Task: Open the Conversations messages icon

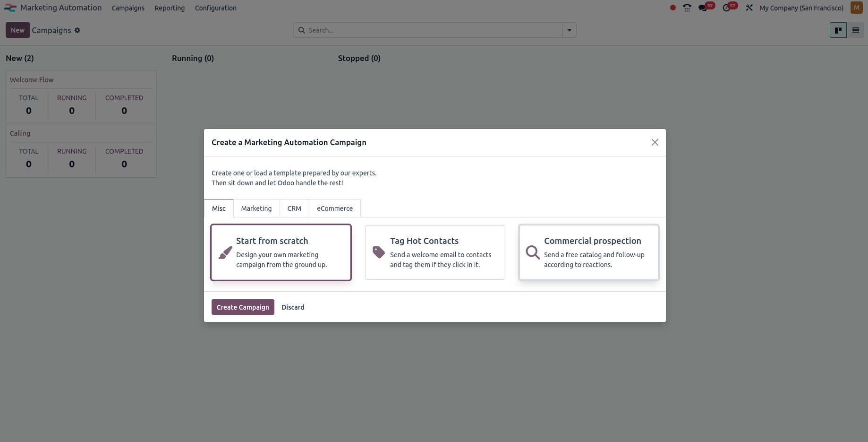Action: tap(703, 8)
